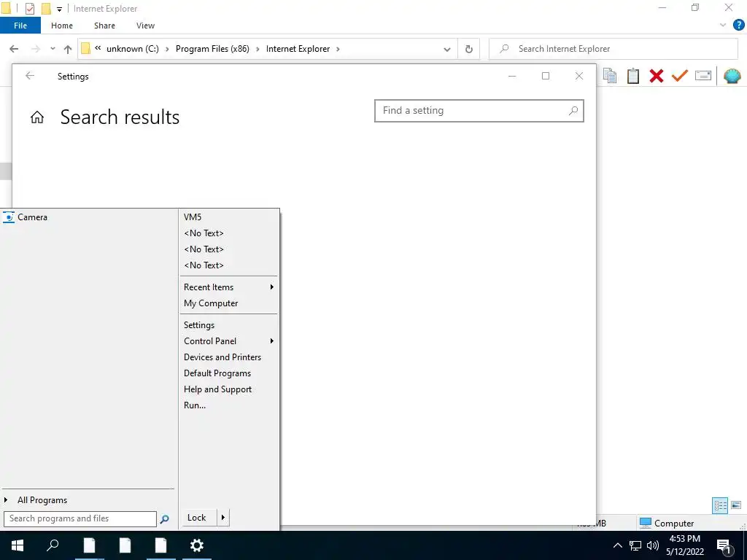Click Explorer back navigation arrow
The height and width of the screenshot is (560, 747).
point(14,49)
